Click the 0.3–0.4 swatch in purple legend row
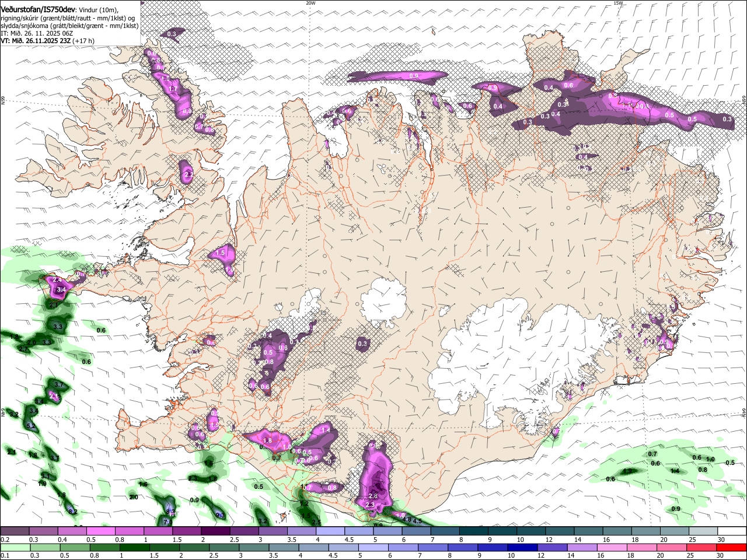The height and width of the screenshot is (560, 747). pyautogui.click(x=43, y=531)
